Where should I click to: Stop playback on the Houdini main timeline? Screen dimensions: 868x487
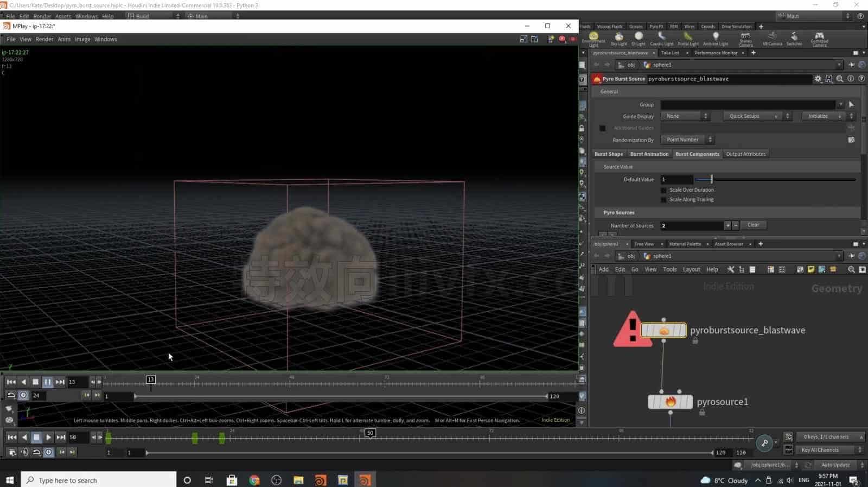click(36, 437)
